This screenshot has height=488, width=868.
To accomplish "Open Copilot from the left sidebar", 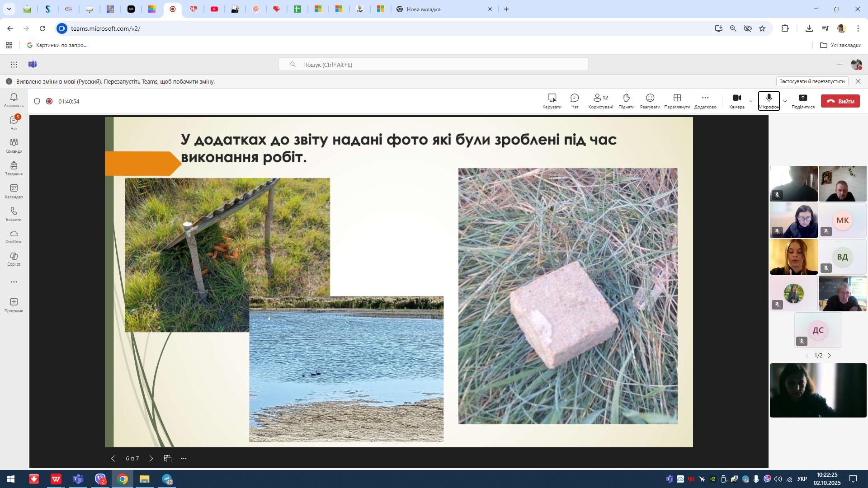I will click(x=14, y=259).
